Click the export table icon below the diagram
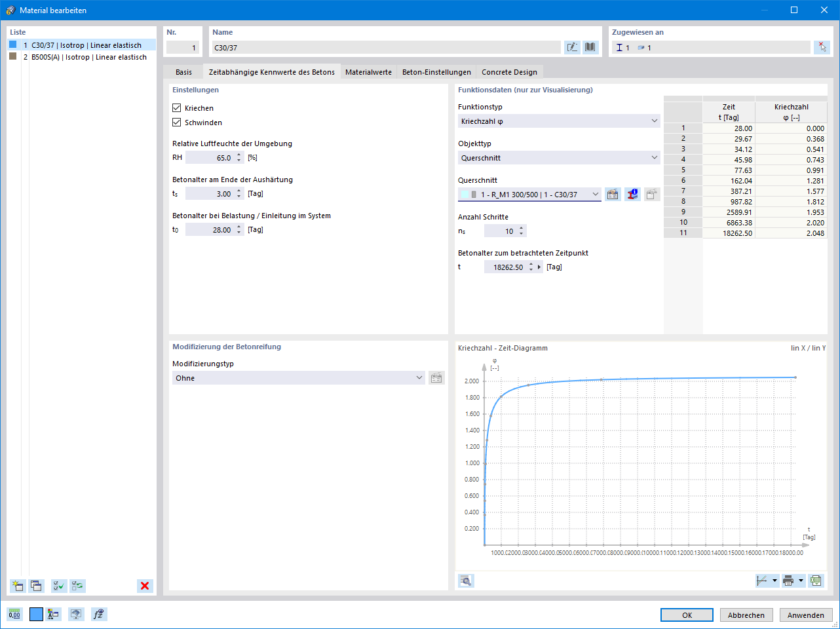The height and width of the screenshot is (629, 840). coord(816,581)
